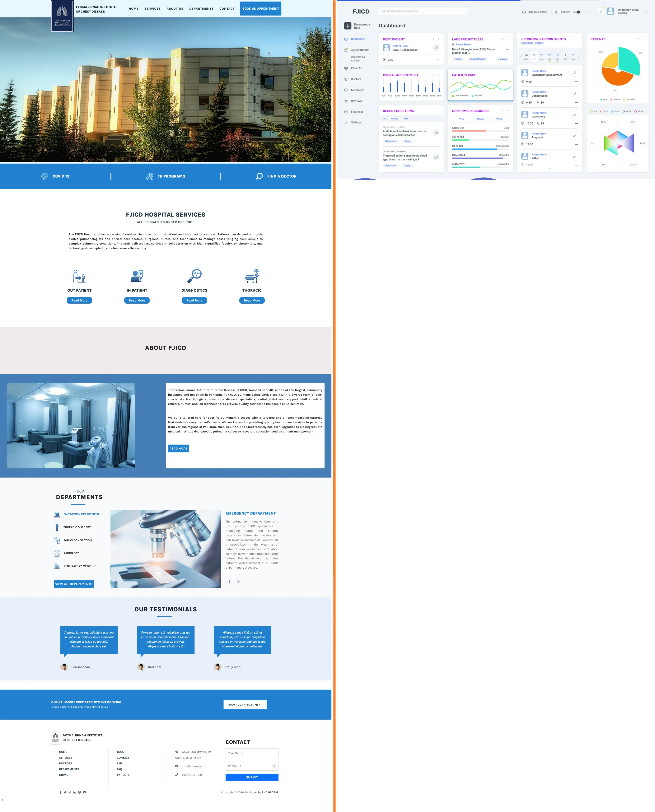Click FIND A DOCTOR search icon

[x=259, y=176]
